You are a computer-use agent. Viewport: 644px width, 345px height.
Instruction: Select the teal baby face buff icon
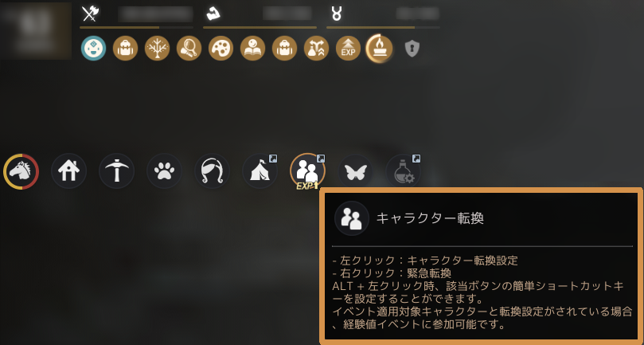[x=93, y=48]
